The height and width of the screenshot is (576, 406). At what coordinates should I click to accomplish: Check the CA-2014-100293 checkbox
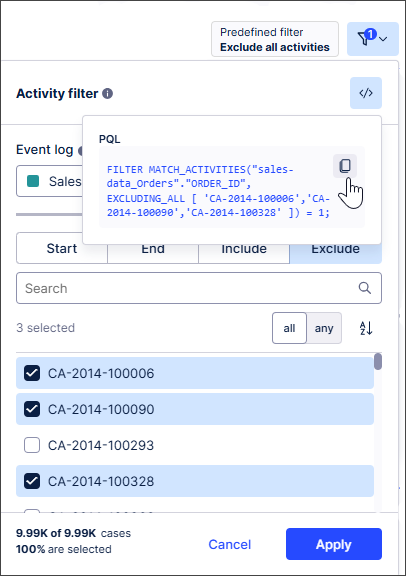32,445
